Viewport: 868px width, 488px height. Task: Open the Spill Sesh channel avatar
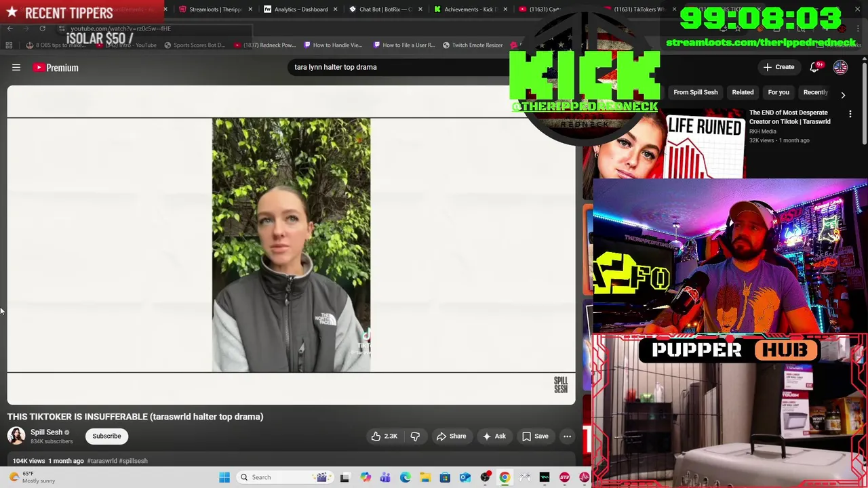click(16, 436)
